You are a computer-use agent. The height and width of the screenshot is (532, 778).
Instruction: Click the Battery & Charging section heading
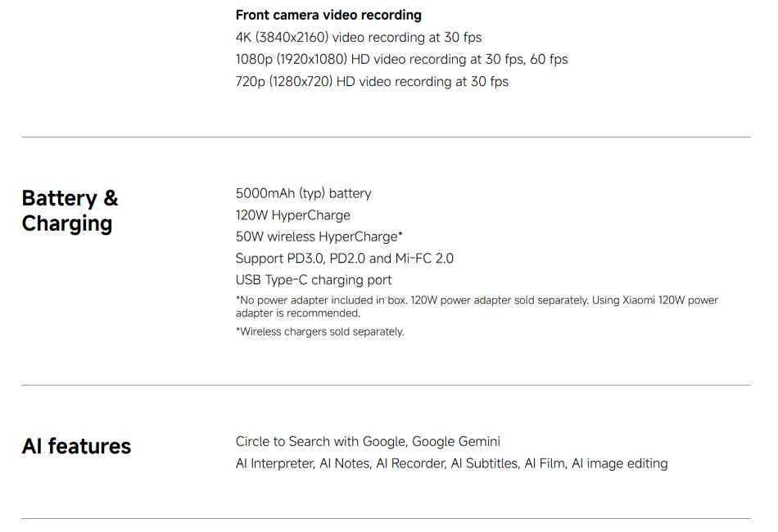click(70, 210)
